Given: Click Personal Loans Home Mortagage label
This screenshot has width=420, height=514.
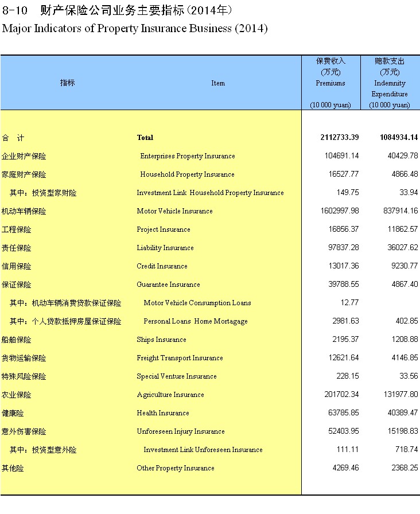Looking at the screenshot, I should coord(195,321).
